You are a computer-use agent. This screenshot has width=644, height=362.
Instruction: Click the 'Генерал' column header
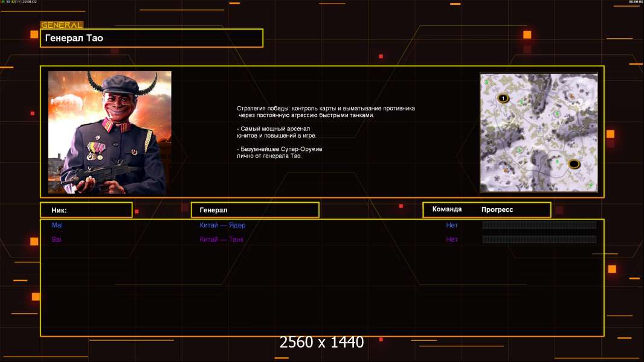tap(255, 210)
